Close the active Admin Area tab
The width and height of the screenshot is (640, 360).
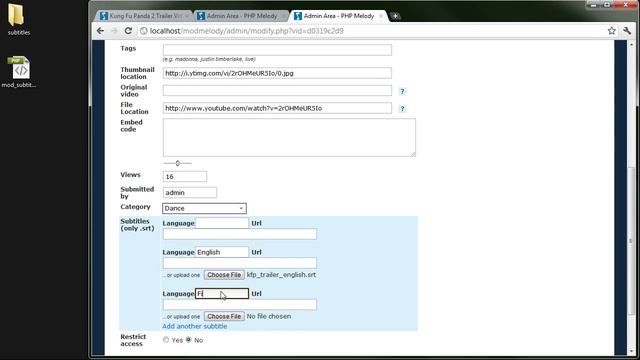point(381,16)
